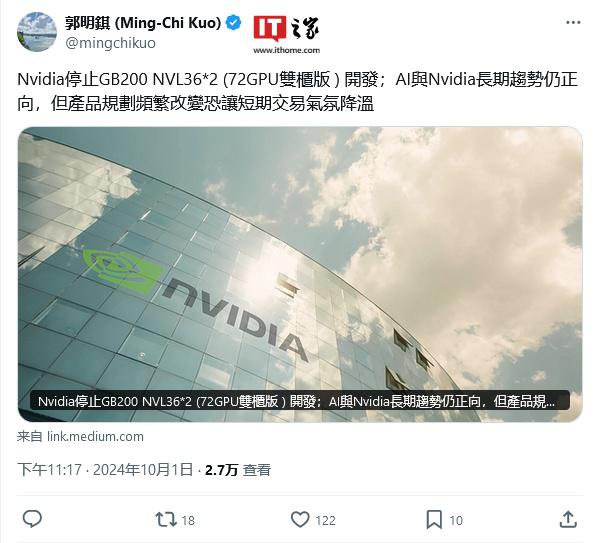Open Ming-Chi Kuo's profile avatar
This screenshot has height=543, width=598.
tap(37, 32)
